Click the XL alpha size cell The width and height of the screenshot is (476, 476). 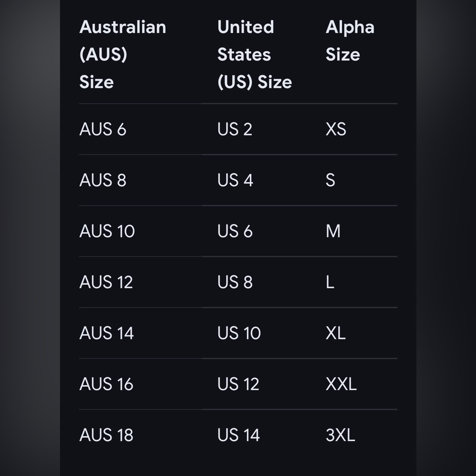(336, 333)
